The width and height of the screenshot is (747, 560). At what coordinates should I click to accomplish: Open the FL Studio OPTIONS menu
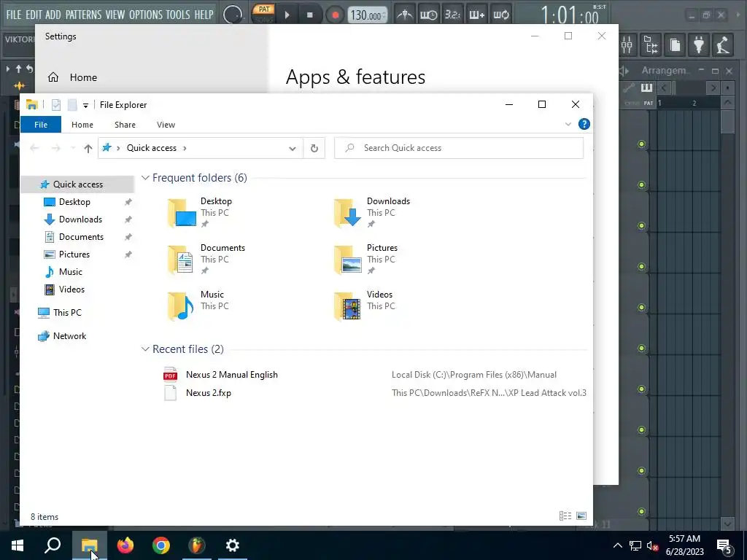click(x=146, y=15)
